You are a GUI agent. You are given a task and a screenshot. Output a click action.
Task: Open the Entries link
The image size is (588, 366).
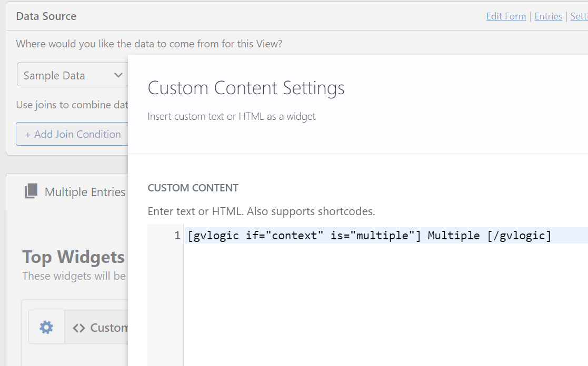tap(548, 16)
